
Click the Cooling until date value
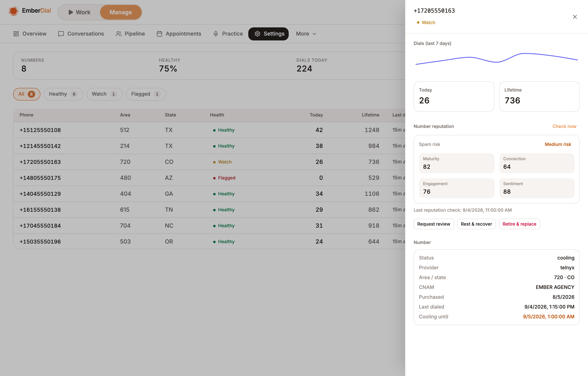pos(548,317)
